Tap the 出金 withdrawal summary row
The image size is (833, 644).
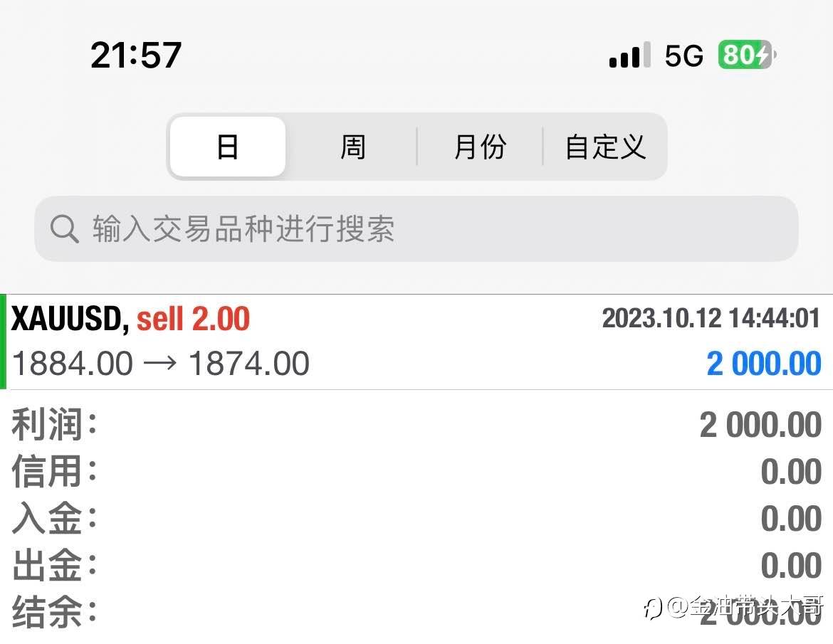tap(416, 565)
